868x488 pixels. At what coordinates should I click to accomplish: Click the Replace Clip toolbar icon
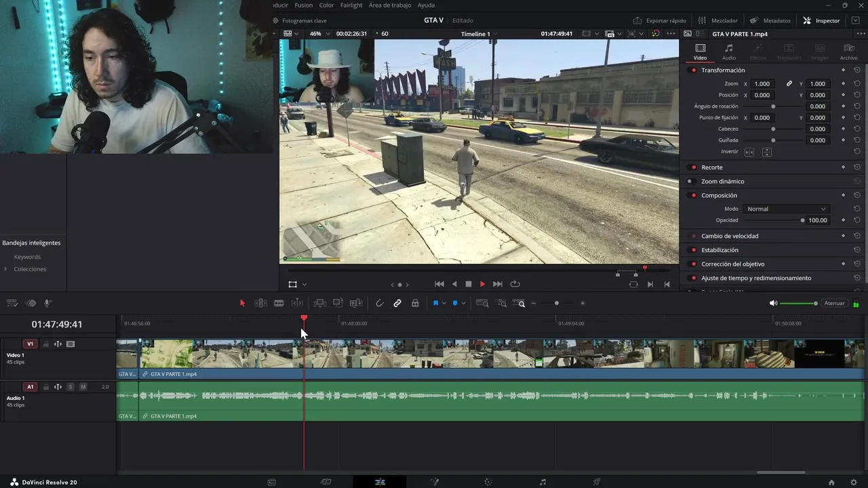[355, 303]
